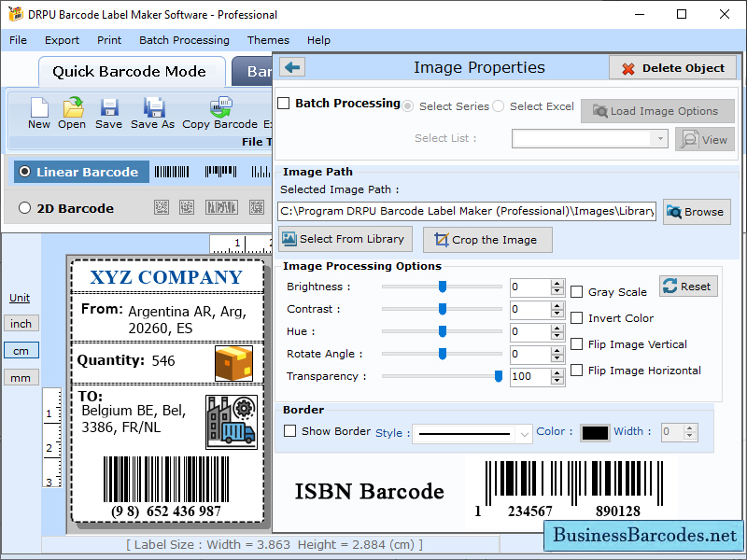Click Select From Library button
This screenshot has width=747, height=560.
(343, 239)
